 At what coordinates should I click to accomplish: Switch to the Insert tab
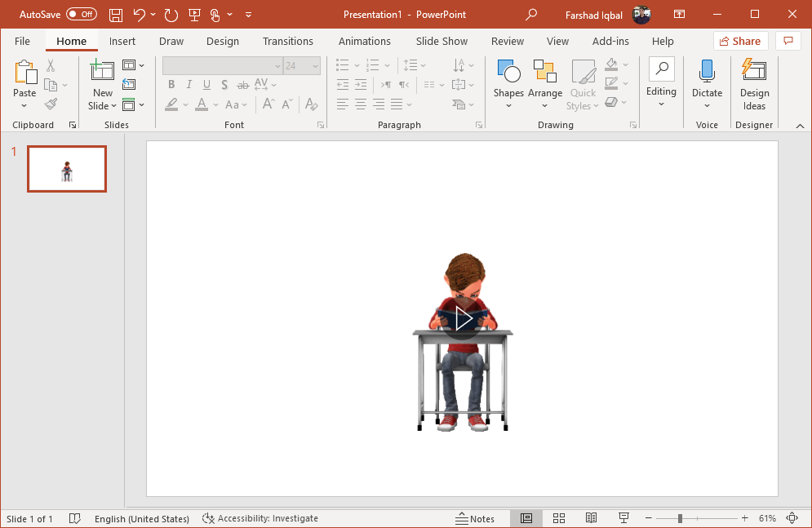coord(122,41)
